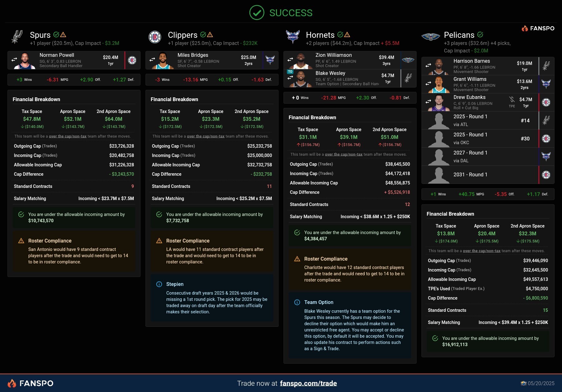This screenshot has width=562, height=392.
Task: Click the green check beside Clippers title
Action: [x=203, y=35]
